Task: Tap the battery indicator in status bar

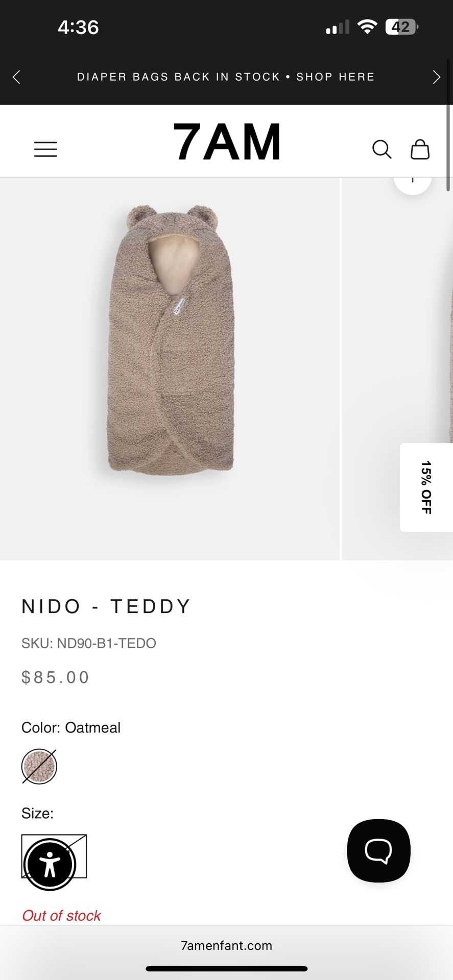Action: point(401,27)
